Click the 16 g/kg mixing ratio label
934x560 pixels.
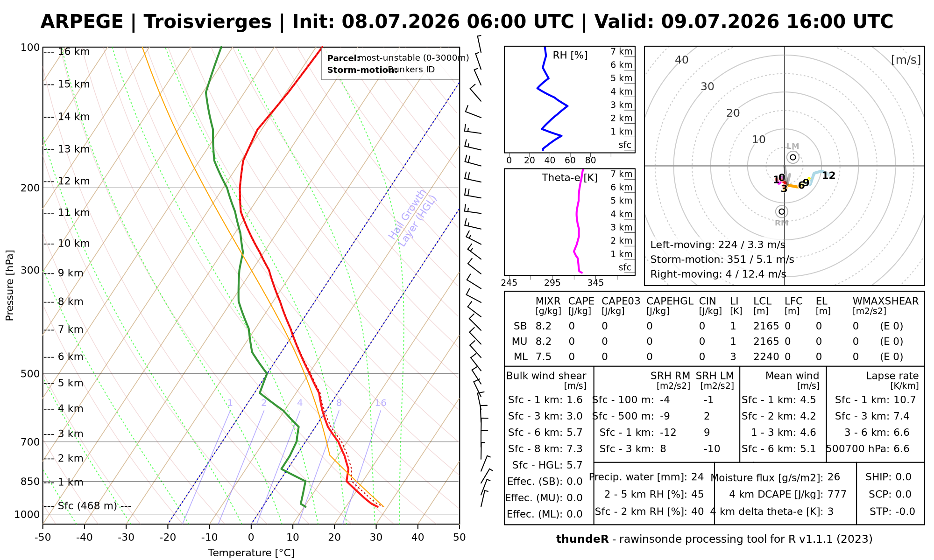point(381,403)
